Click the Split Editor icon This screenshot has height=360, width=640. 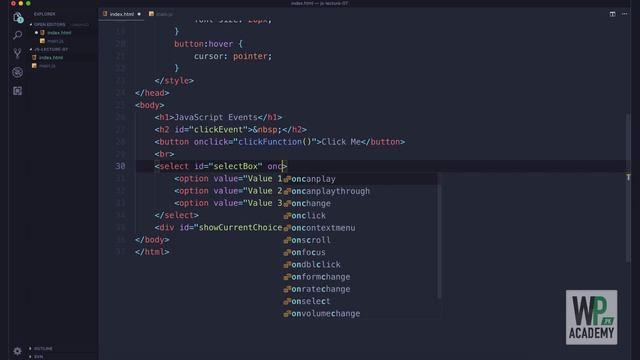pyautogui.click(x=613, y=14)
